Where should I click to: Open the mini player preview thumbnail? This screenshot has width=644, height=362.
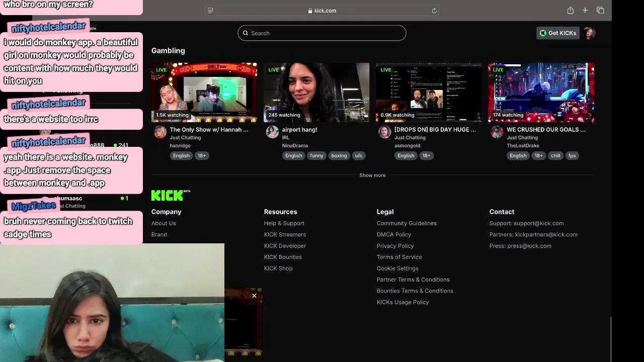tap(243, 323)
